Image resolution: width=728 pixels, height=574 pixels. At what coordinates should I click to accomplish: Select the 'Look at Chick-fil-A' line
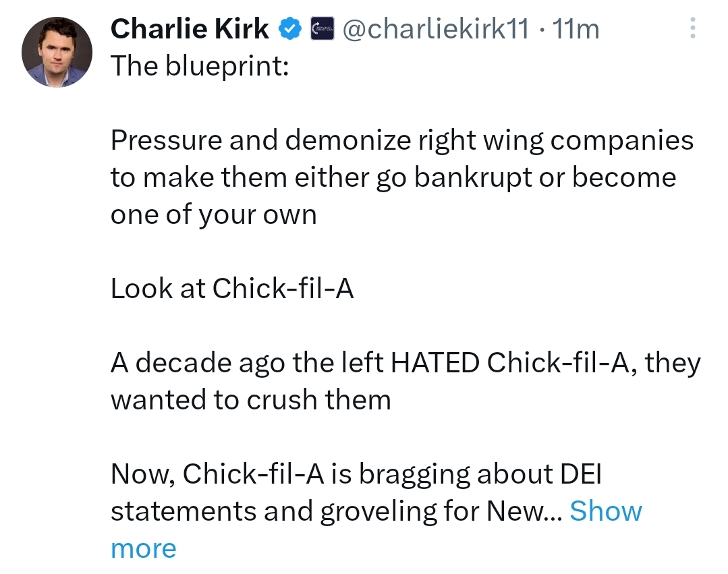[x=232, y=289]
